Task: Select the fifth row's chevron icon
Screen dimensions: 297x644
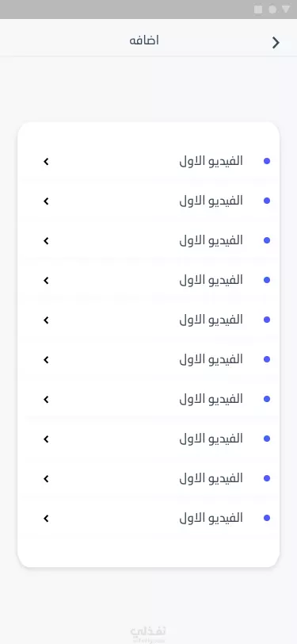Action: [47, 320]
